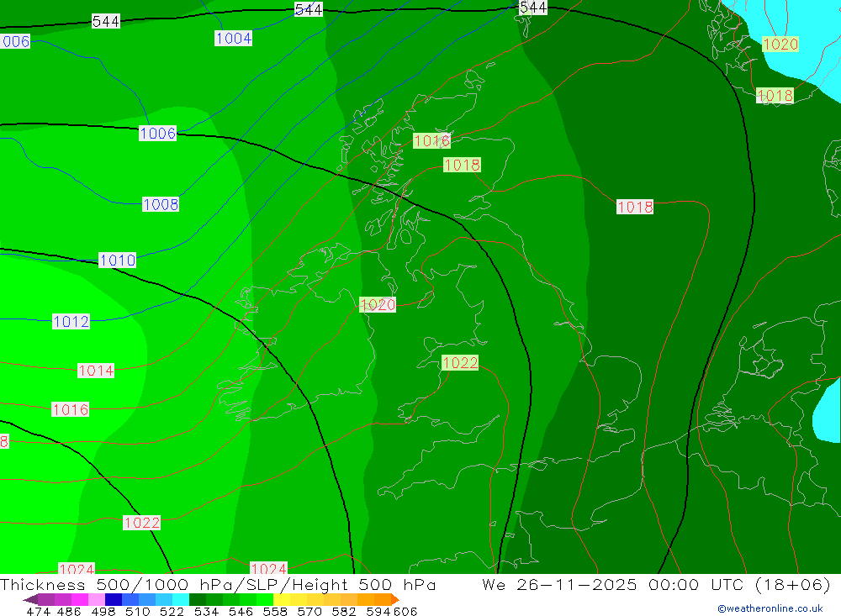This screenshot has width=841, height=616.
Task: Select the 1008 blue isobar label
Action: [x=161, y=204]
